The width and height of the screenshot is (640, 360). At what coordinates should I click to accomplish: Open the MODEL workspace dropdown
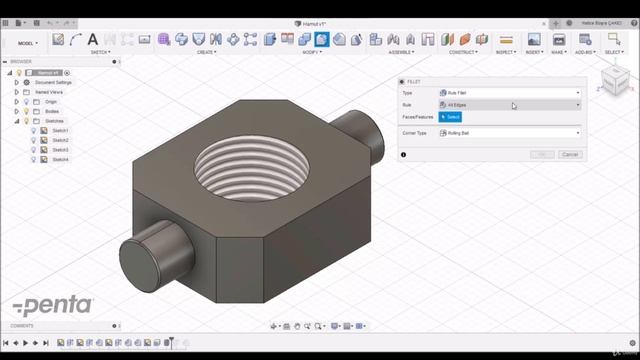[x=28, y=43]
